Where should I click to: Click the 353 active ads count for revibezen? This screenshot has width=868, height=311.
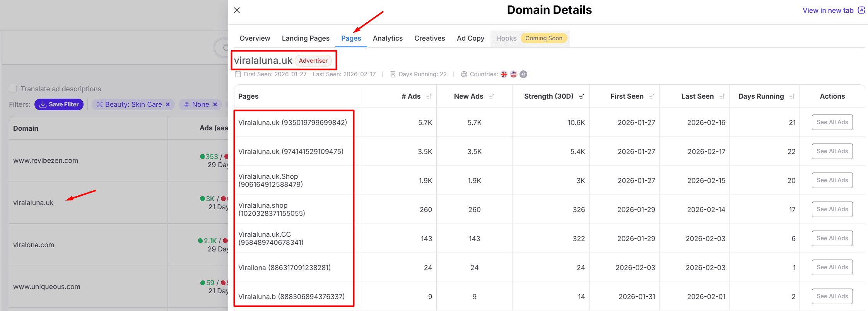click(212, 157)
